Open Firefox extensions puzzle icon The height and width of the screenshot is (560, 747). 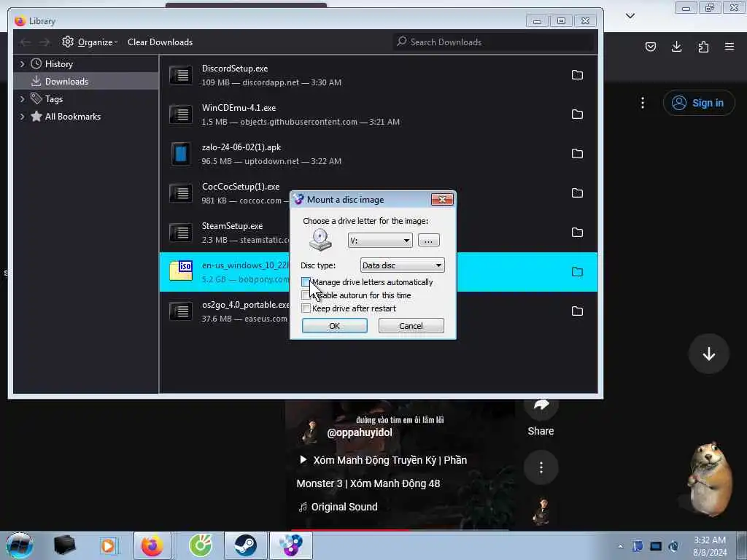(x=703, y=47)
